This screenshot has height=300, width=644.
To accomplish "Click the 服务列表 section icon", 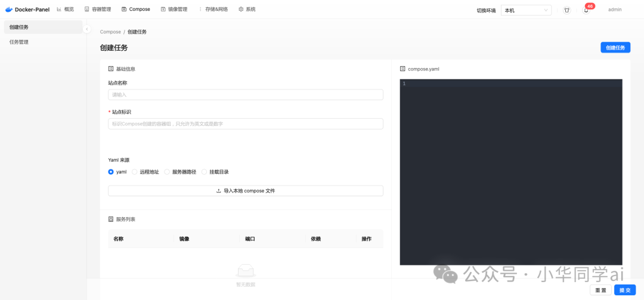I will click(x=110, y=219).
